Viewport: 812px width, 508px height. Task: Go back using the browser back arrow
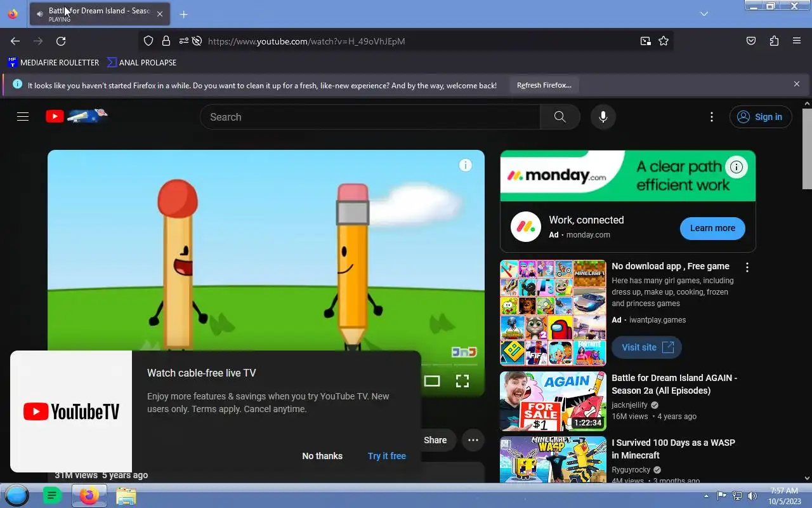click(15, 41)
